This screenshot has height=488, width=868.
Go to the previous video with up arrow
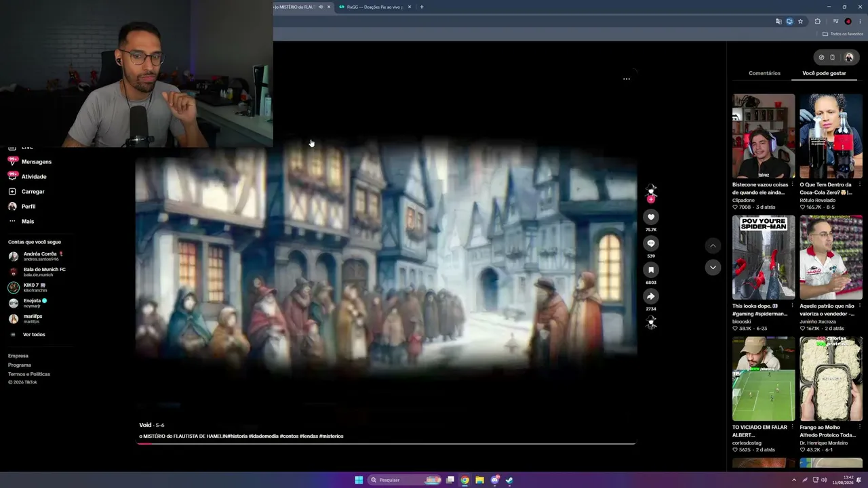tap(713, 245)
